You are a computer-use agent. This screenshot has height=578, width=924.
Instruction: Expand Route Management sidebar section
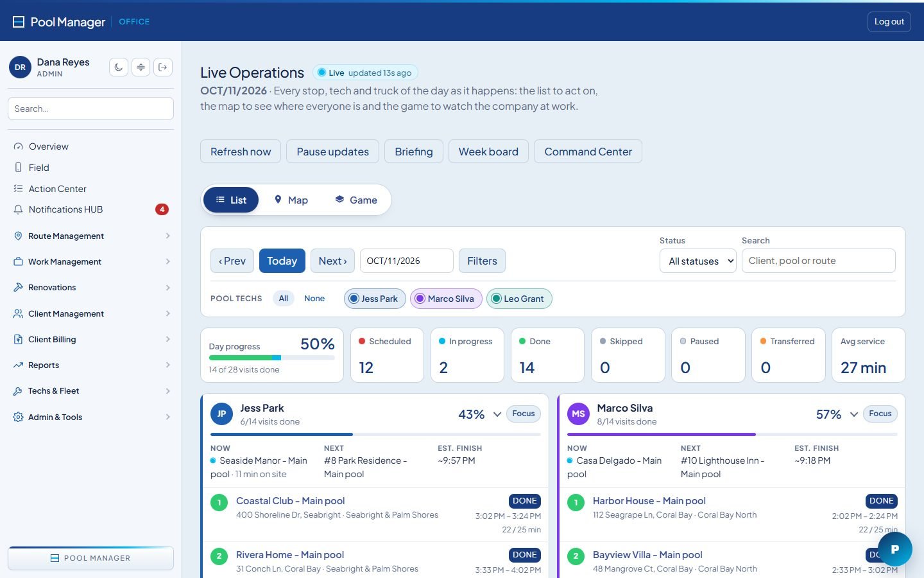tap(90, 236)
